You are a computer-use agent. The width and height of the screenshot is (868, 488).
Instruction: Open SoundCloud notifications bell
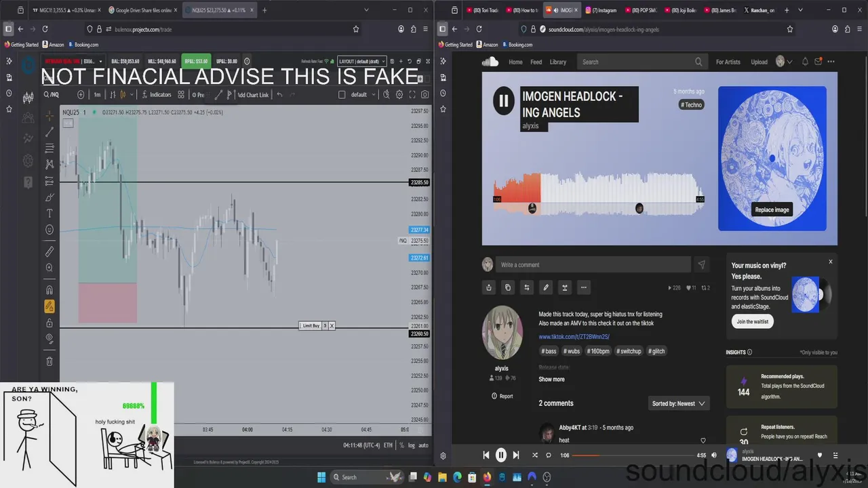point(805,62)
